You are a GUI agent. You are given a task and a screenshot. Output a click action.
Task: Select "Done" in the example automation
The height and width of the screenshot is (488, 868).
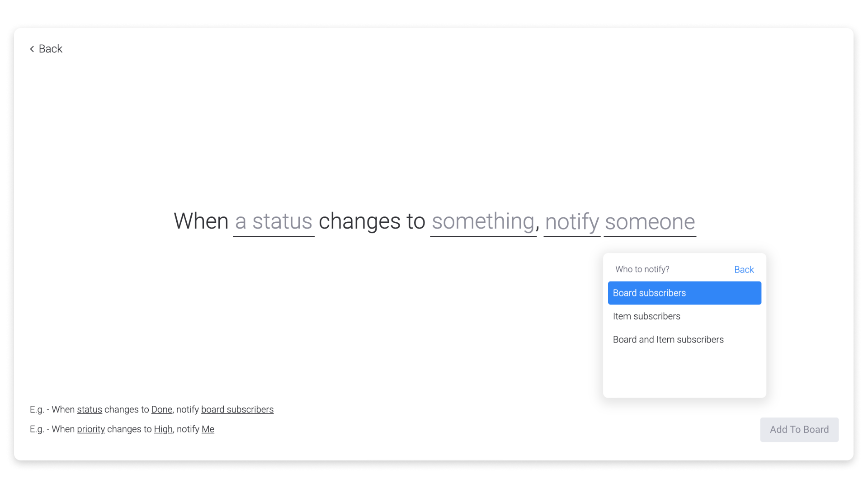click(161, 409)
